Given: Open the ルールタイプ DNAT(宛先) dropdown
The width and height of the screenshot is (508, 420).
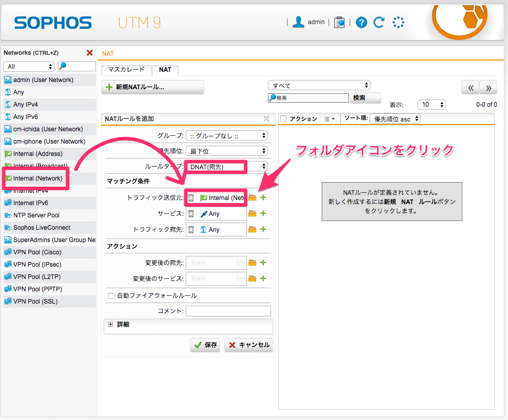Looking at the screenshot, I should 227,167.
